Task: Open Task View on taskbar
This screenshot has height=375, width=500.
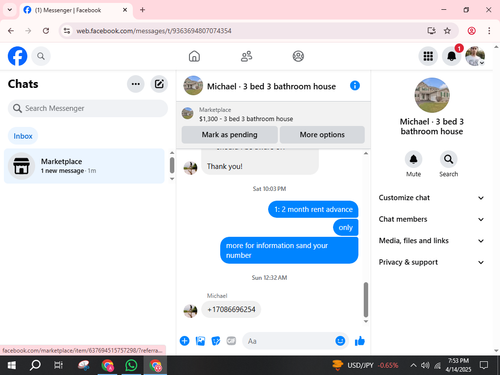Action: click(x=58, y=365)
